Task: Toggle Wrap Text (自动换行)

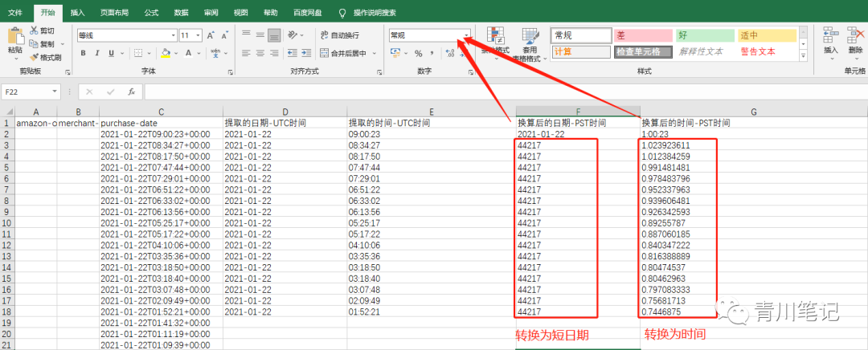Action: click(x=339, y=35)
